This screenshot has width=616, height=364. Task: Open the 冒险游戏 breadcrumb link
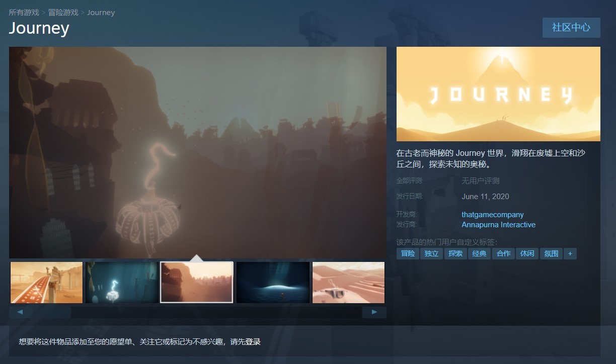click(63, 12)
